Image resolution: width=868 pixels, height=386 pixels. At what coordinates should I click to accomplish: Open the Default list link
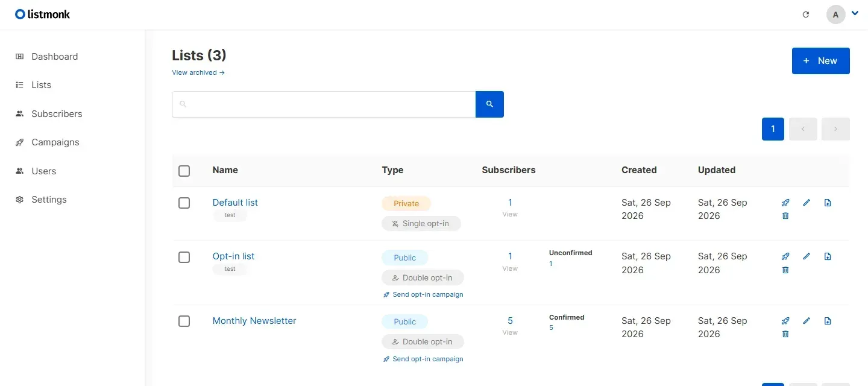tap(235, 203)
